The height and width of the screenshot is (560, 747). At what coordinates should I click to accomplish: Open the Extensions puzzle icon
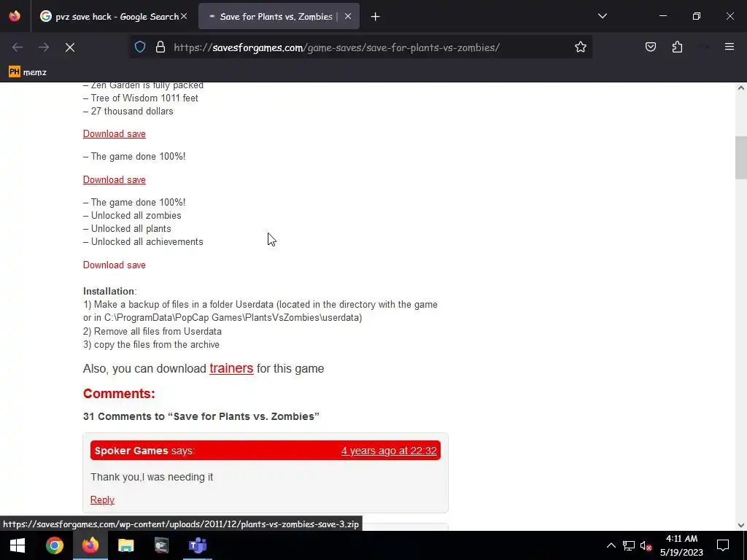(x=677, y=47)
